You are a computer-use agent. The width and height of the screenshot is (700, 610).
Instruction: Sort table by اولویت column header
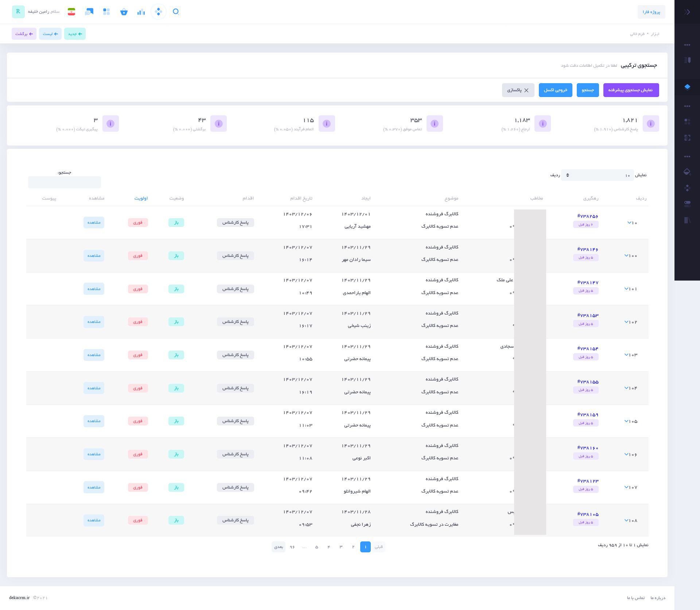[141, 198]
